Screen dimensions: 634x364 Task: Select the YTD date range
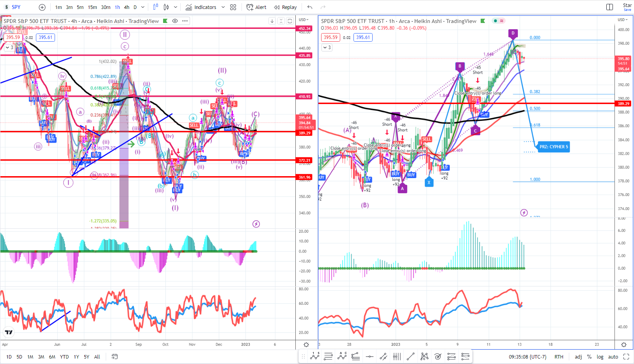[x=64, y=357]
